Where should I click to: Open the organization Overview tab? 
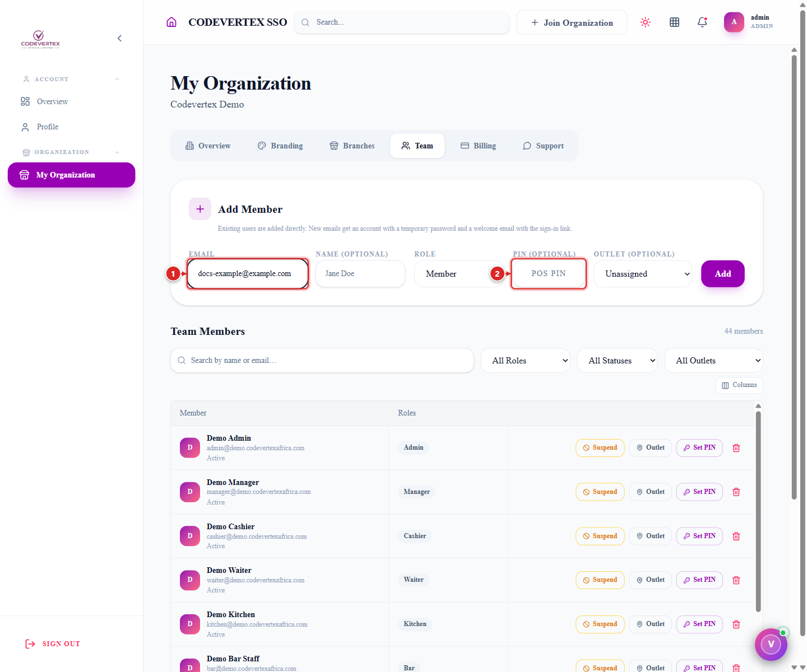pos(208,146)
